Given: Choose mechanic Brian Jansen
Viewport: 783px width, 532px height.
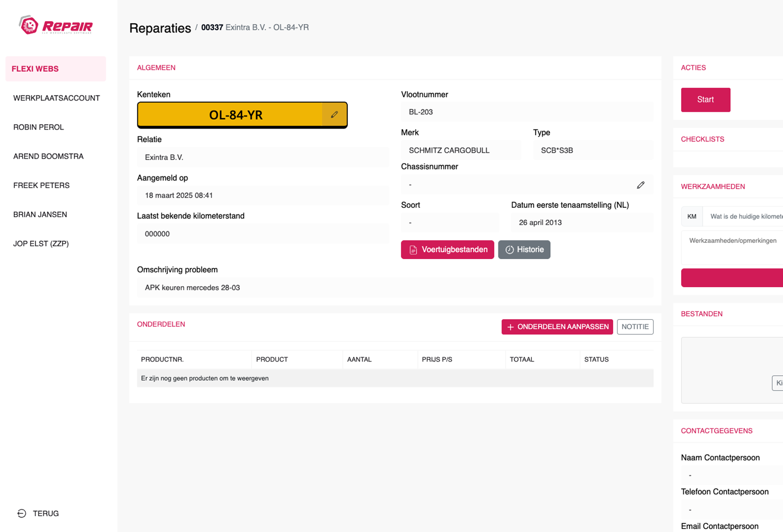Looking at the screenshot, I should pyautogui.click(x=40, y=214).
